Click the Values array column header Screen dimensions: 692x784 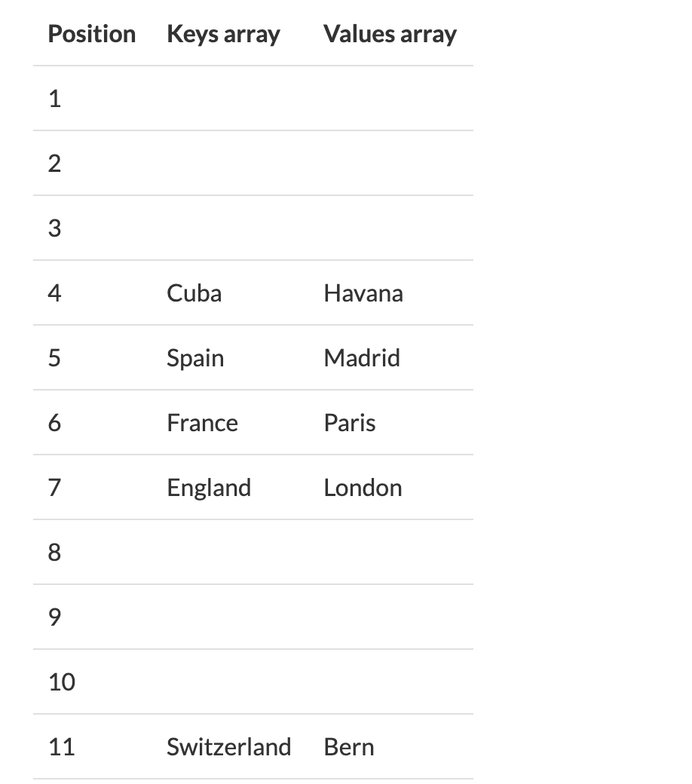tap(390, 35)
